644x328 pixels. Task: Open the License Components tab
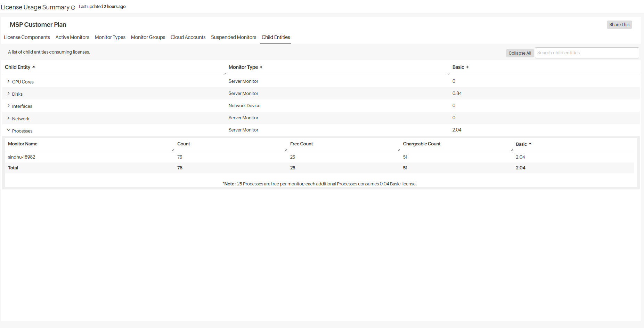(27, 37)
